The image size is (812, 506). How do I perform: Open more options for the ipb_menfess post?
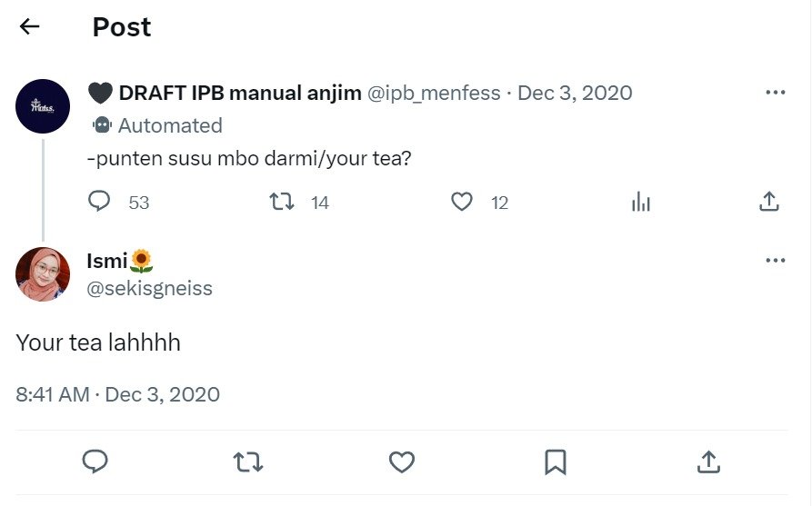tap(775, 93)
